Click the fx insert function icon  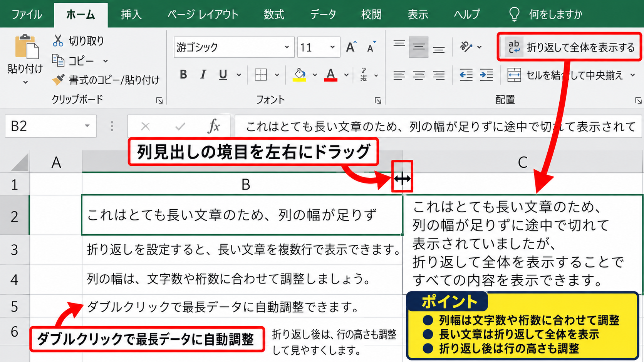click(214, 126)
